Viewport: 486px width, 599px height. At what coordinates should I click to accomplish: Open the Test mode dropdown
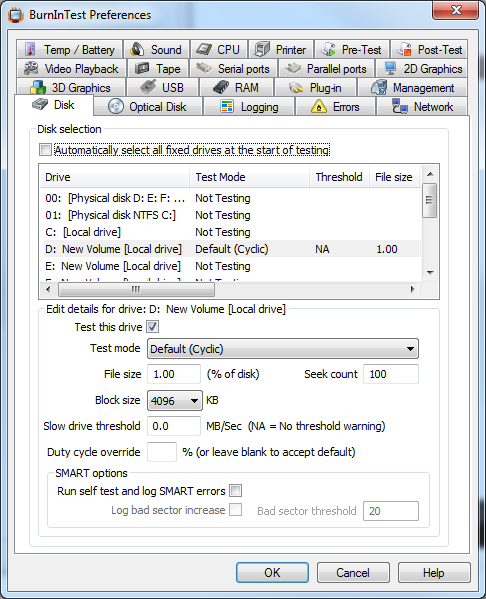283,349
